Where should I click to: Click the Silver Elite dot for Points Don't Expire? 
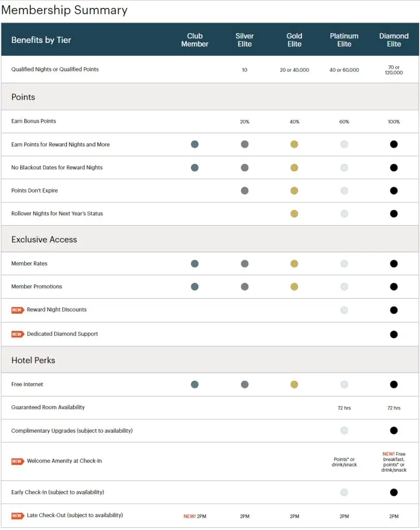point(244,190)
